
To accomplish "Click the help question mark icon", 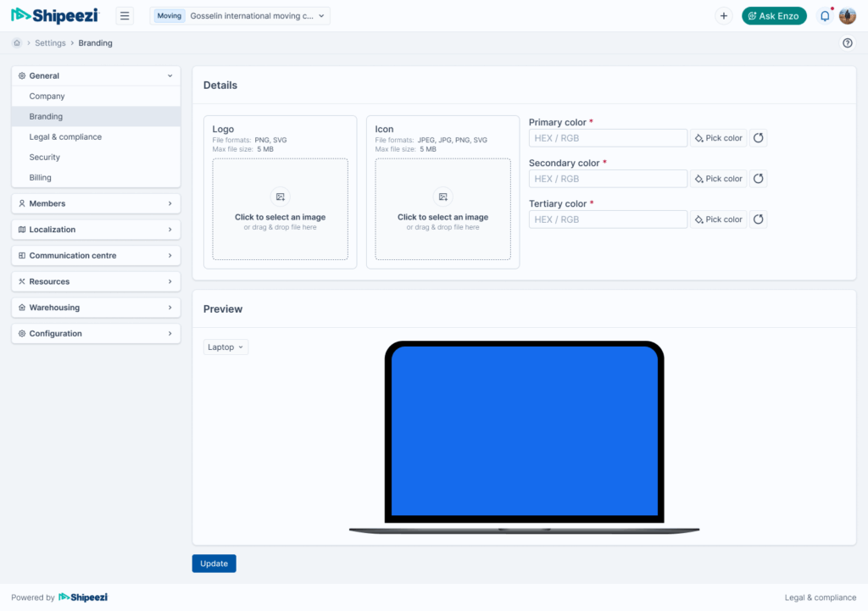I will [x=847, y=43].
